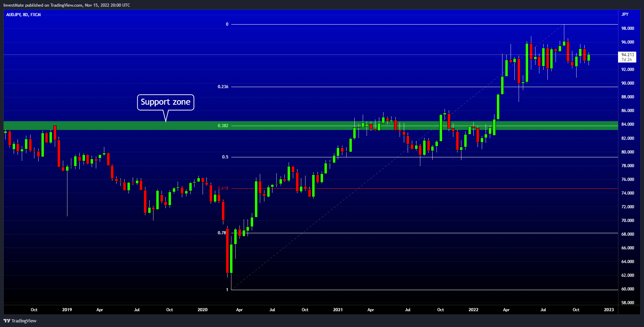Click the 60.000 price axis value
The width and height of the screenshot is (644, 327).
point(627,289)
